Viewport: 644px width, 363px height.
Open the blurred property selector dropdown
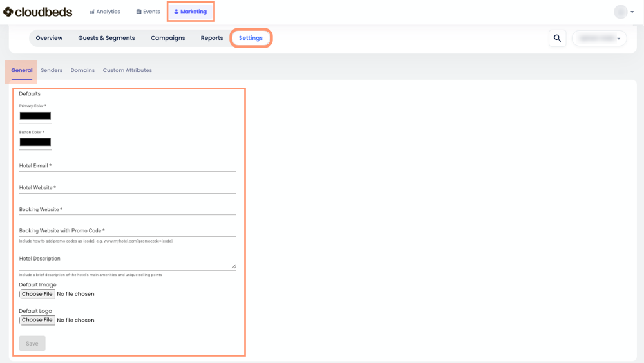599,38
